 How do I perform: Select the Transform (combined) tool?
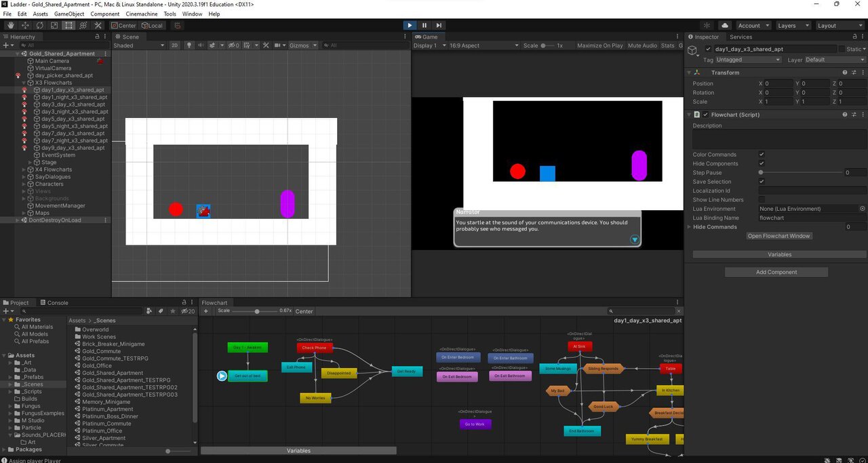coord(83,26)
